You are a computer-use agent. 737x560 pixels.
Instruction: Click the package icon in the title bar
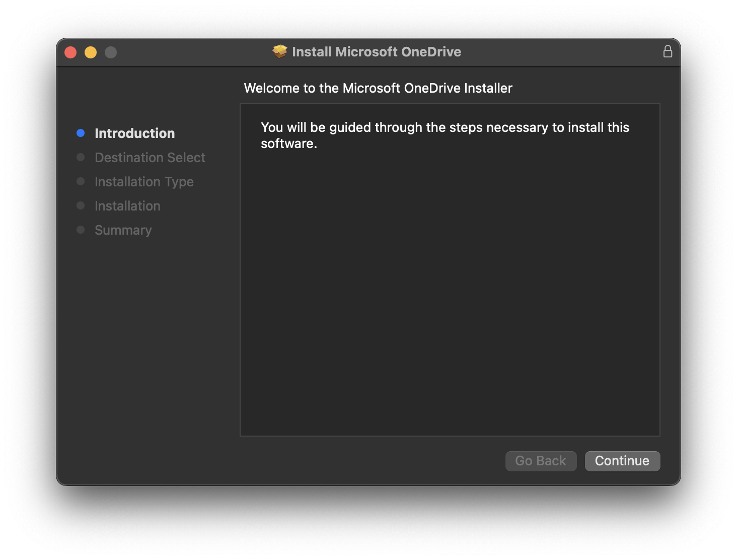[x=280, y=51]
